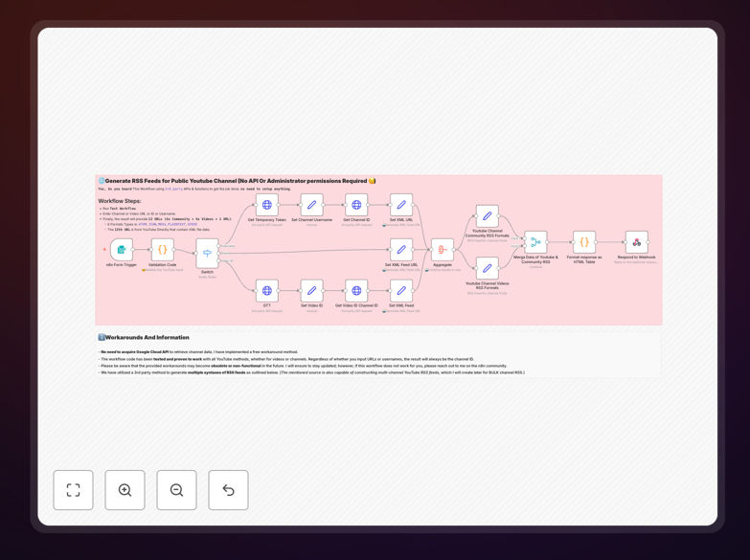Open Format response as HTML Table node
Image resolution: width=750 pixels, height=560 pixels.
pos(584,242)
